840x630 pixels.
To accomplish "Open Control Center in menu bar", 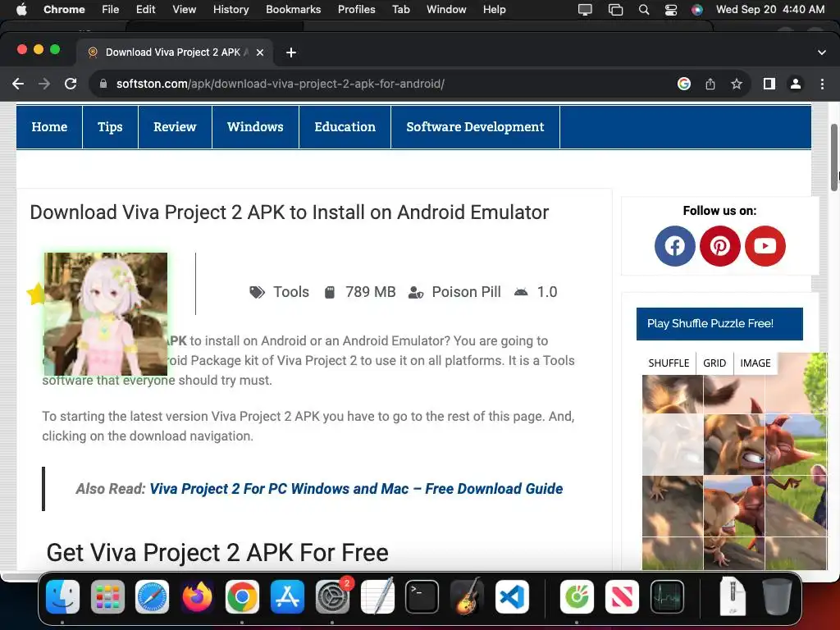I will pyautogui.click(x=671, y=9).
